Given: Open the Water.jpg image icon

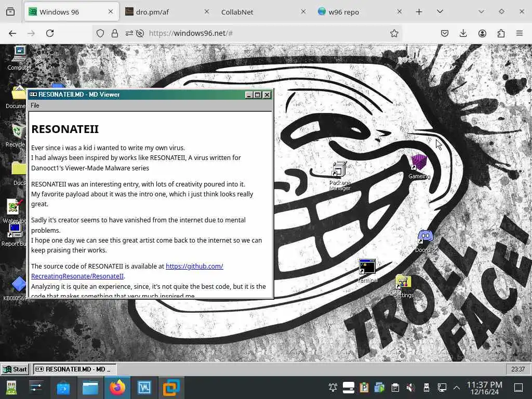Looking at the screenshot, I should pyautogui.click(x=14, y=211).
